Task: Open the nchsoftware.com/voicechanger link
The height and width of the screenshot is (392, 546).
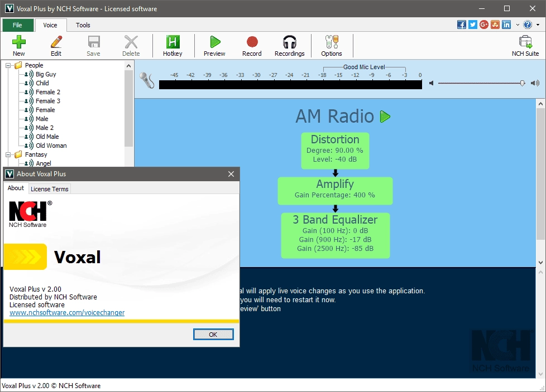Action: pyautogui.click(x=67, y=312)
